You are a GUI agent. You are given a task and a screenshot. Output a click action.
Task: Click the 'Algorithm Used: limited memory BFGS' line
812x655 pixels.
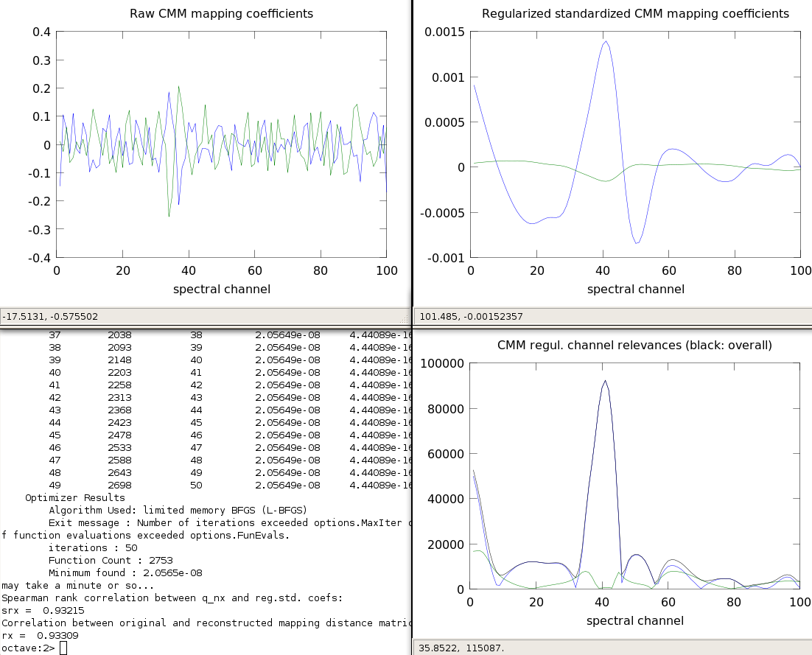177,510
